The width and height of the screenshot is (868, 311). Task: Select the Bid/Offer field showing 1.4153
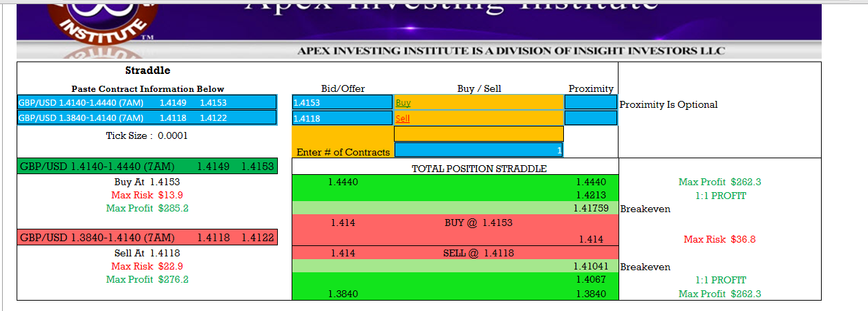(342, 103)
